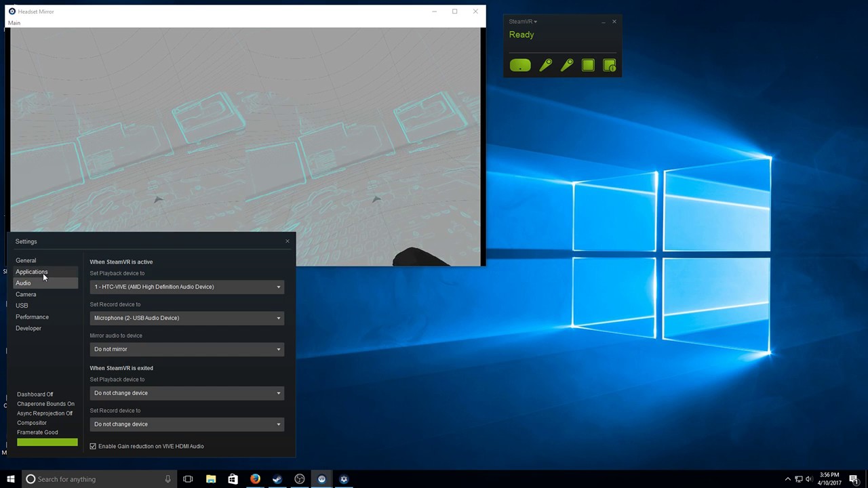Screen dimensions: 868x488
Task: Toggle Enable Gain reduction on VIVE HDMI Audio
Action: (x=93, y=446)
